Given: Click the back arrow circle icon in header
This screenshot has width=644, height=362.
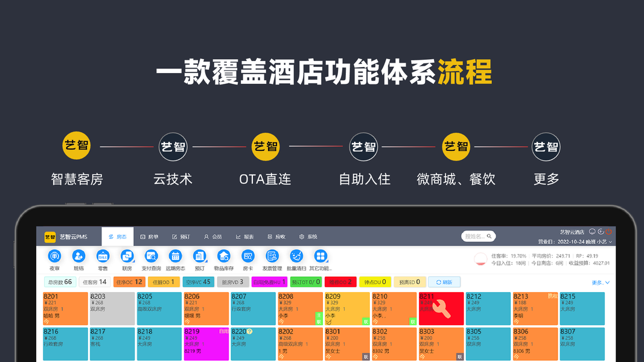Looking at the screenshot, I should point(601,232).
